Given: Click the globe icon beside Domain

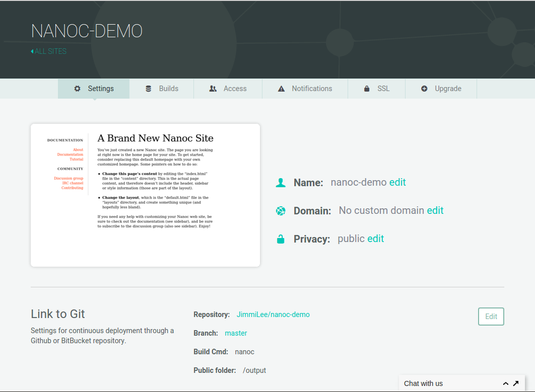Looking at the screenshot, I should pos(281,211).
